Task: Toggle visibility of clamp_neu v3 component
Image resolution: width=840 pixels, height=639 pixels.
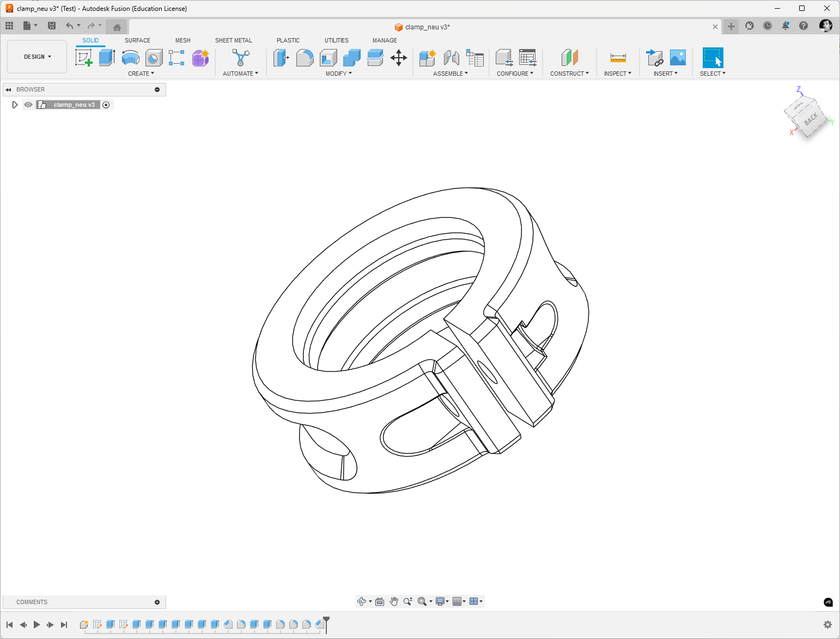Action: click(x=28, y=105)
